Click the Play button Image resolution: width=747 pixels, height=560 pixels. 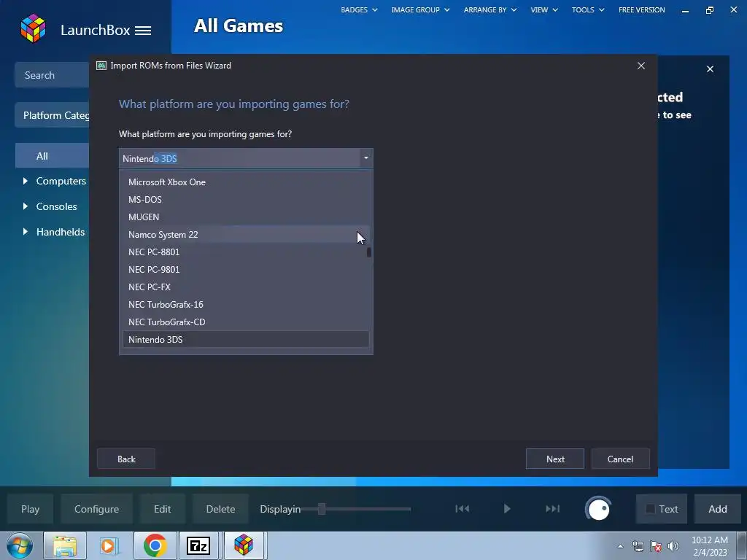pos(30,509)
